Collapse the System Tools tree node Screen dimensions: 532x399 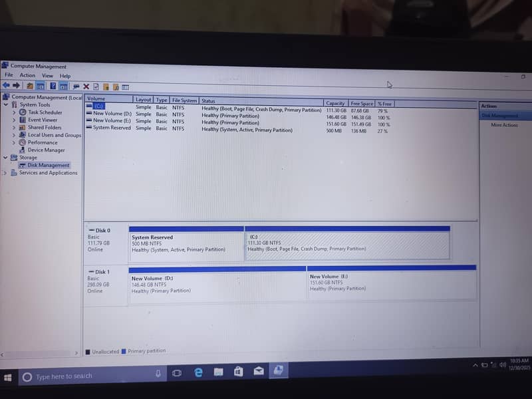6,104
